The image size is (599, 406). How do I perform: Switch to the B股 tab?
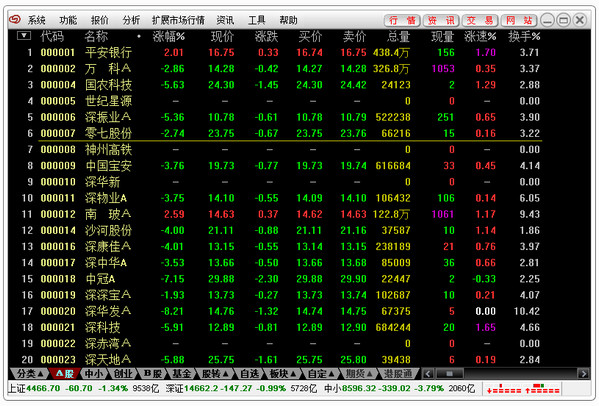[153, 374]
